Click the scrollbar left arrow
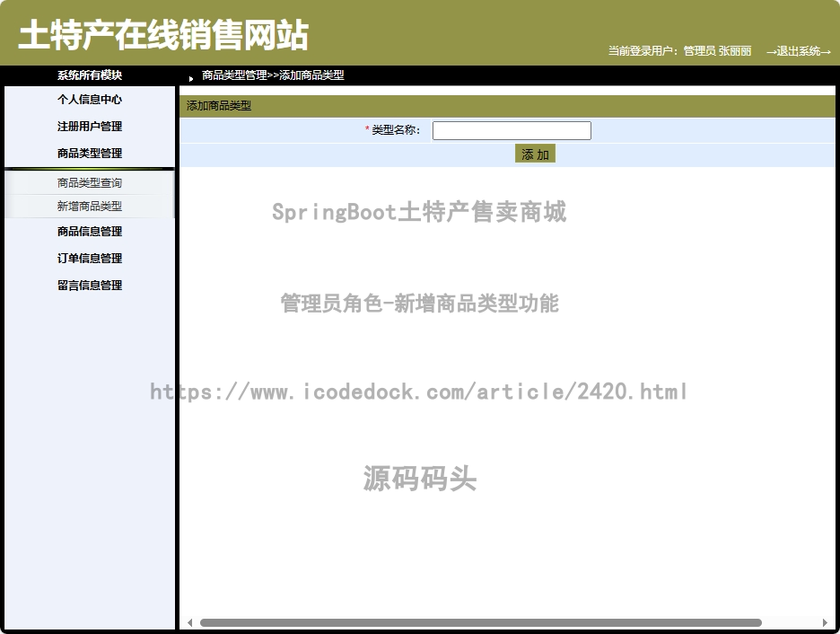 point(189,622)
